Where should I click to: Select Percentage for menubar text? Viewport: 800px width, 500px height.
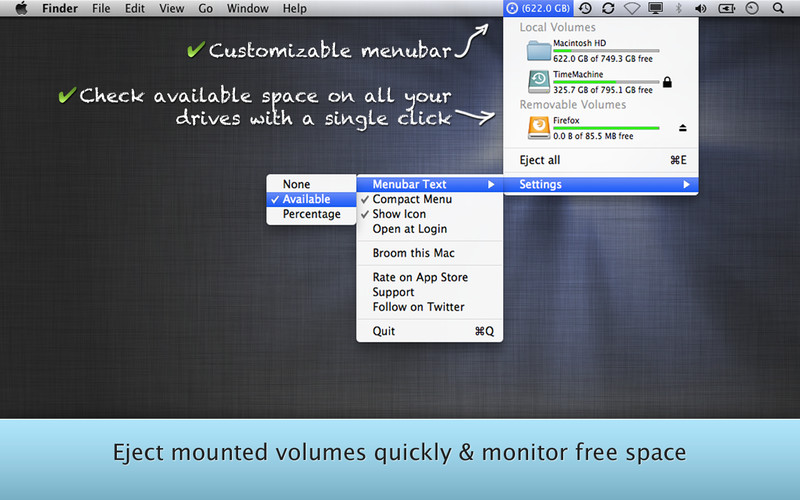click(x=311, y=214)
